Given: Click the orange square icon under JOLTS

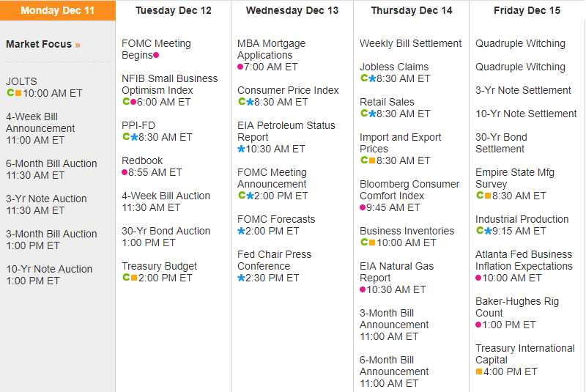Looking at the screenshot, I should coord(18,93).
